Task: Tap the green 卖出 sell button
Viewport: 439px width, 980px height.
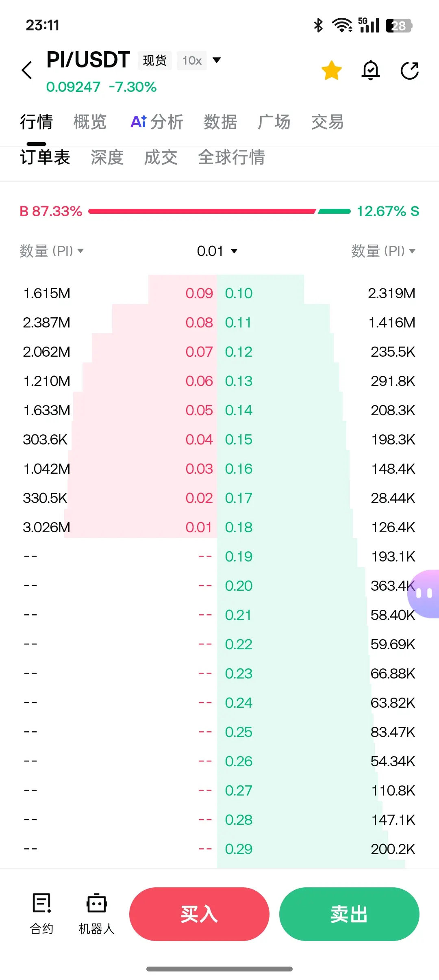Action: 349,914
